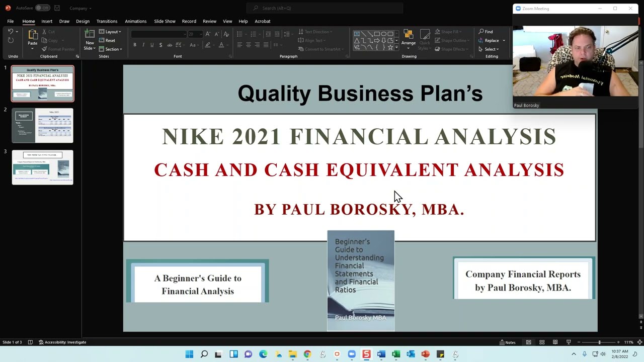Click Accessibility: Investigate in status bar

[x=62, y=342]
